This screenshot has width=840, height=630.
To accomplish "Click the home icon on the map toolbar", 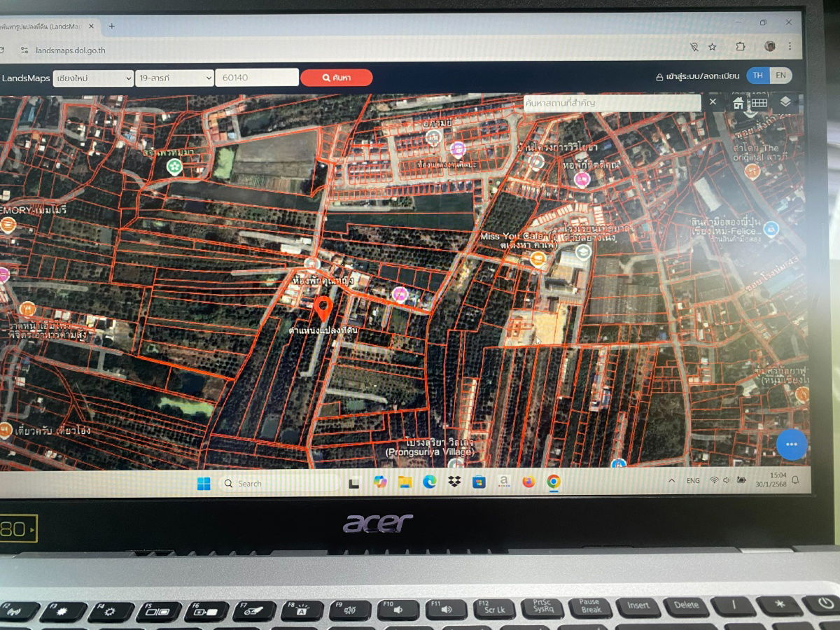I will tap(738, 103).
